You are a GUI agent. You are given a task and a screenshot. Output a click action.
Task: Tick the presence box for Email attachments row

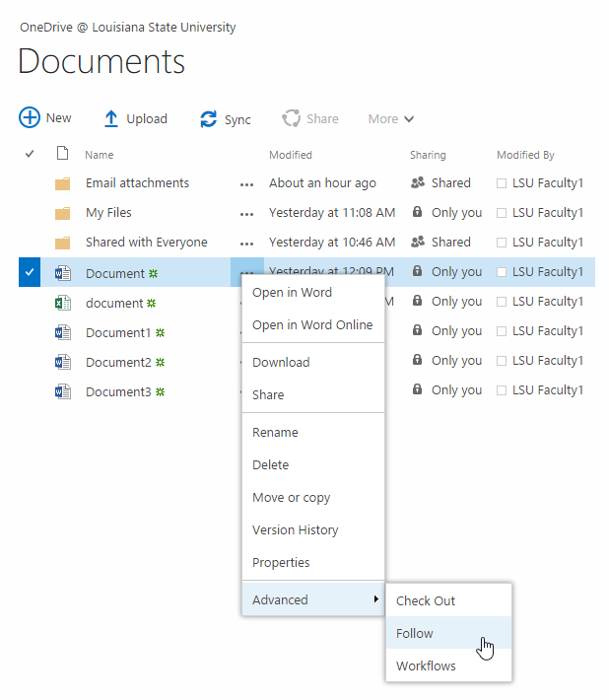point(502,183)
